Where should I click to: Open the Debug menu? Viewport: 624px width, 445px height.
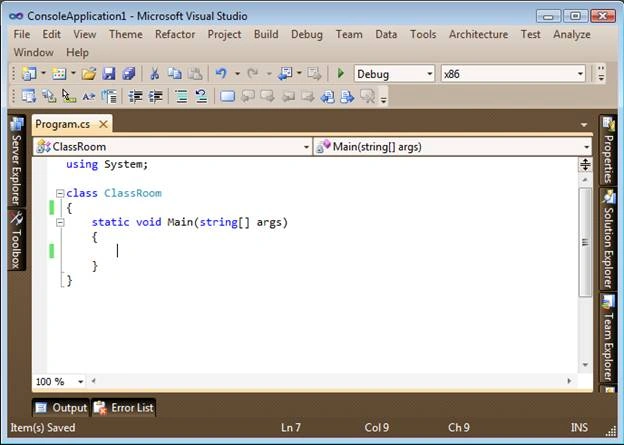307,34
